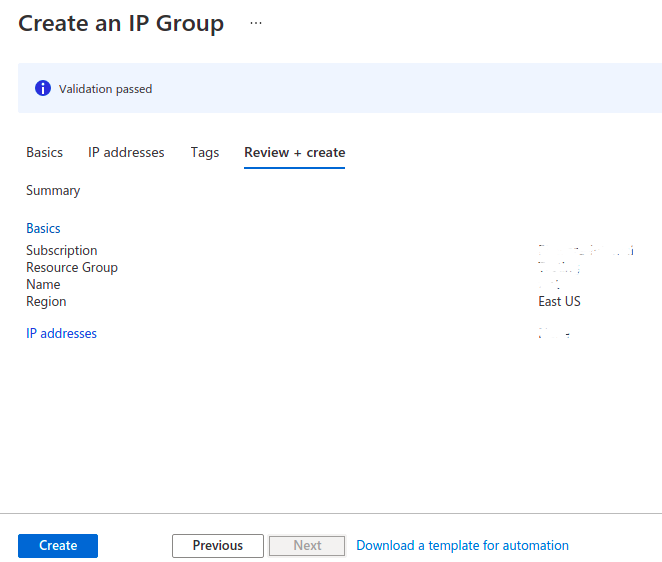Screen dimensions: 662x562
Task: Click the greyed-out Next button
Action: coord(308,546)
